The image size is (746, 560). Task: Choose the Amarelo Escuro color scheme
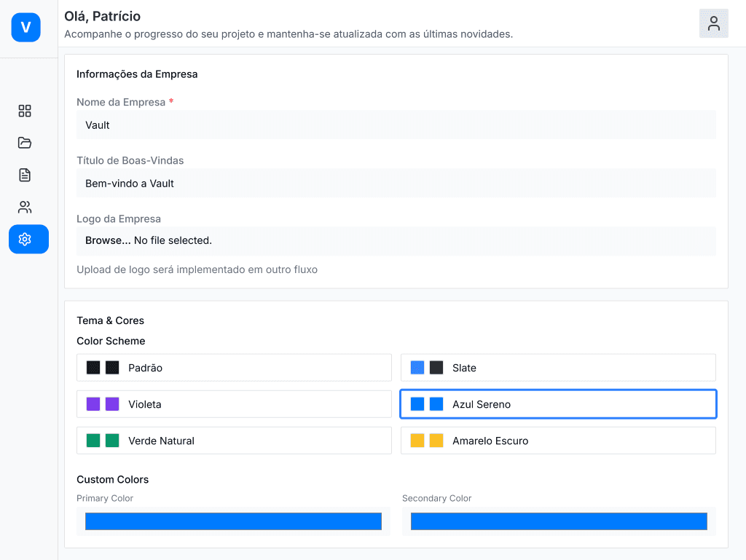tap(558, 441)
